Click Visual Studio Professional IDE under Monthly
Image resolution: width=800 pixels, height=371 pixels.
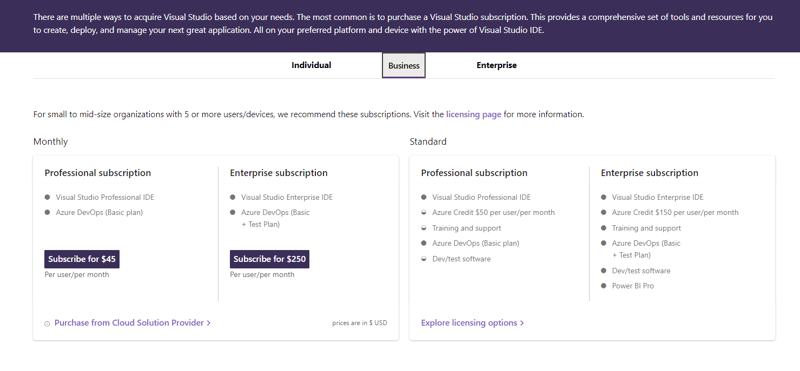tap(105, 197)
